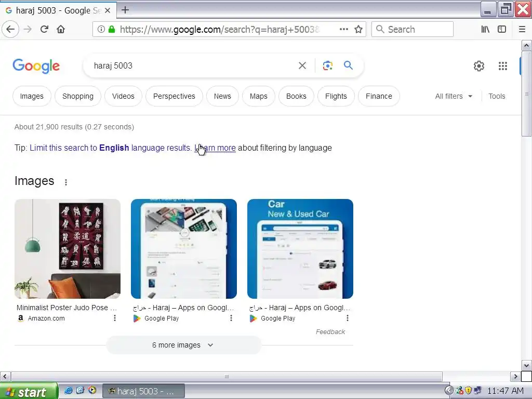Viewport: 532px width, 399px height.
Task: Click the green secure padlock icon
Action: 111,29
